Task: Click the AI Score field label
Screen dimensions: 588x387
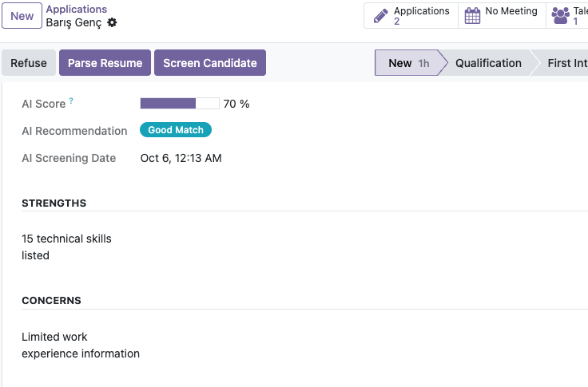Action: tap(43, 104)
